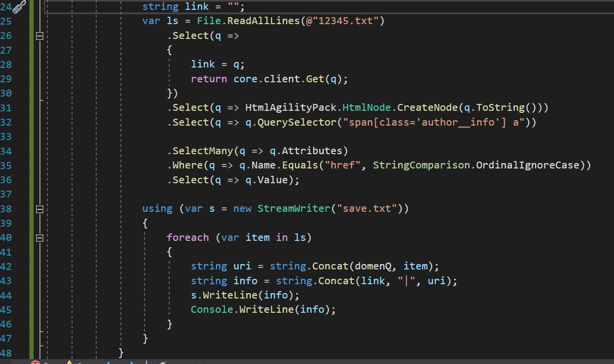The image size is (614, 364).
Task: Collapse the using block at line 38
Action: 40,209
